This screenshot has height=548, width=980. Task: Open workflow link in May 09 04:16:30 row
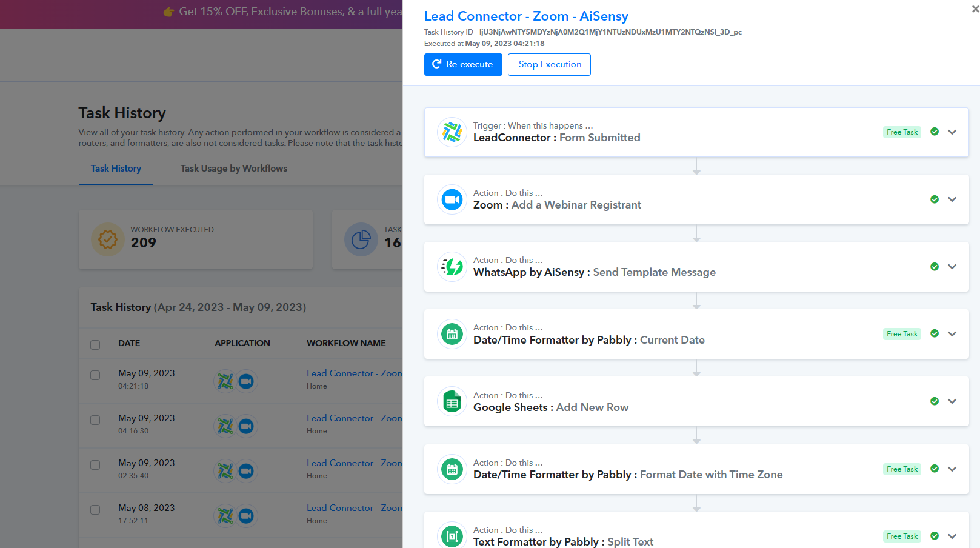pos(355,418)
